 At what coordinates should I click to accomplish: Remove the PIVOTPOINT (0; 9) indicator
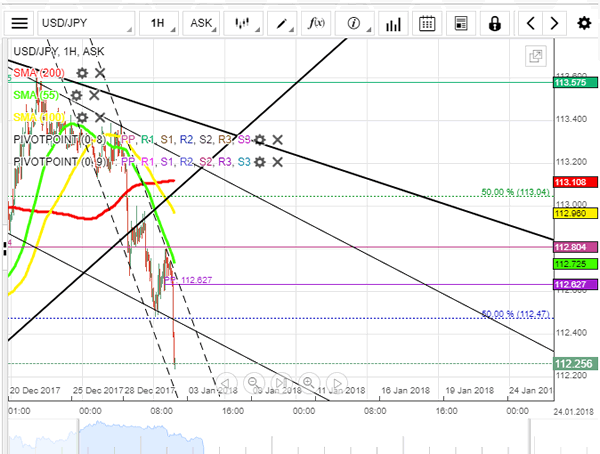[x=277, y=162]
